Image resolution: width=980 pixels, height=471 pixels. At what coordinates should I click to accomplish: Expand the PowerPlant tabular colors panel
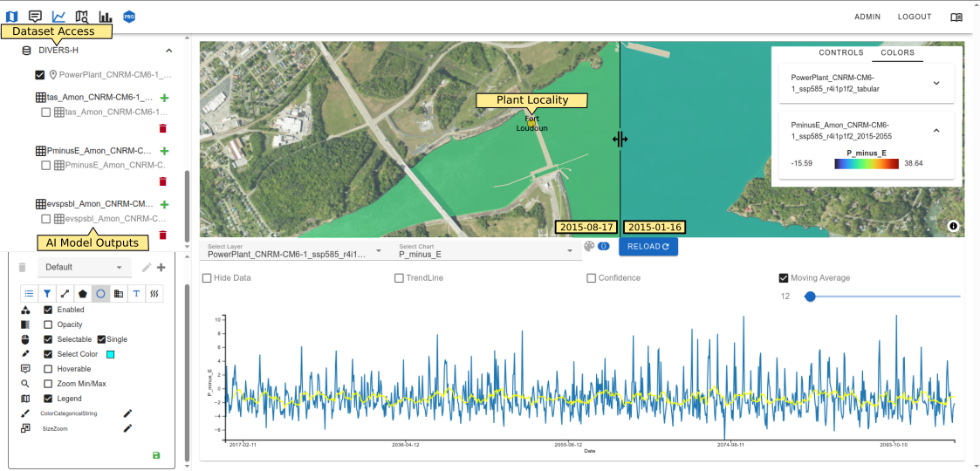936,83
